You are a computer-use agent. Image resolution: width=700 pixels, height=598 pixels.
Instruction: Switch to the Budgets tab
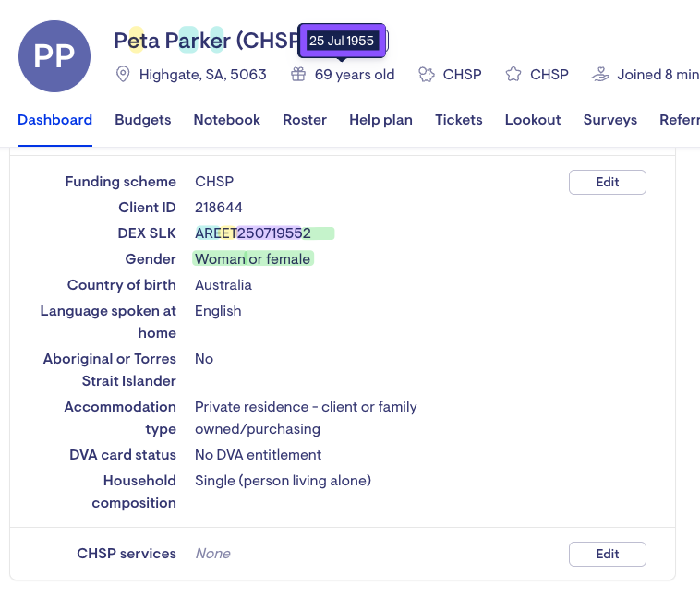(143, 120)
